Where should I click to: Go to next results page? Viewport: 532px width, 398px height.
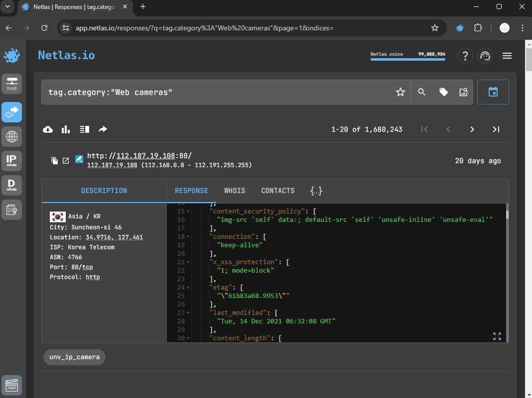click(472, 129)
